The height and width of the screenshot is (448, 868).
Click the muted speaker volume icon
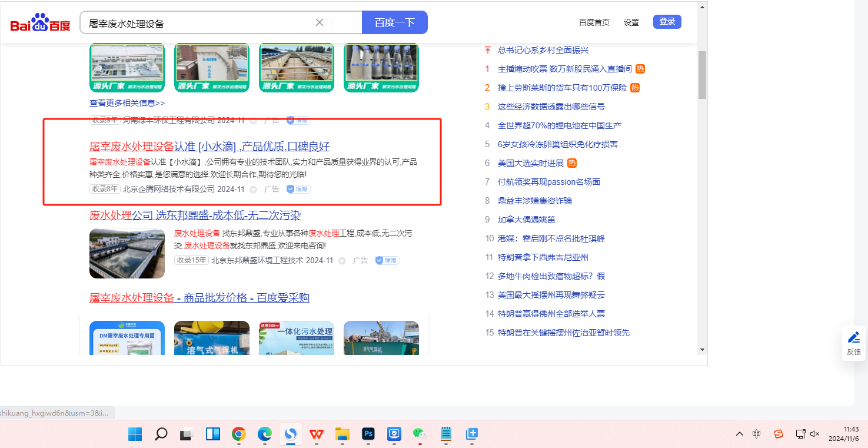click(x=815, y=434)
